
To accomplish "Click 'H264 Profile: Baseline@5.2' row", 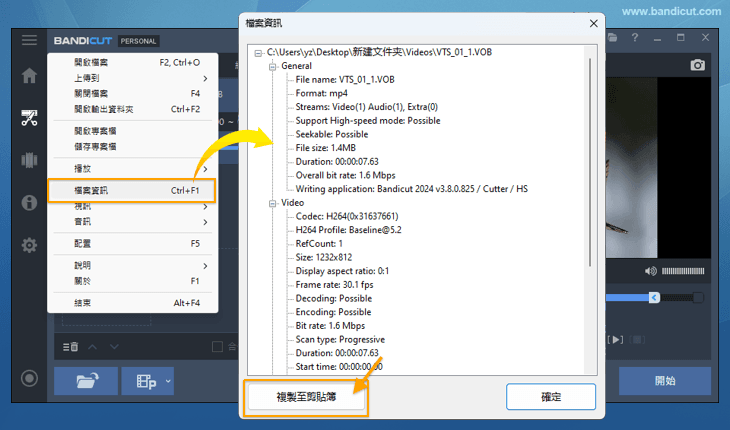I will click(349, 230).
